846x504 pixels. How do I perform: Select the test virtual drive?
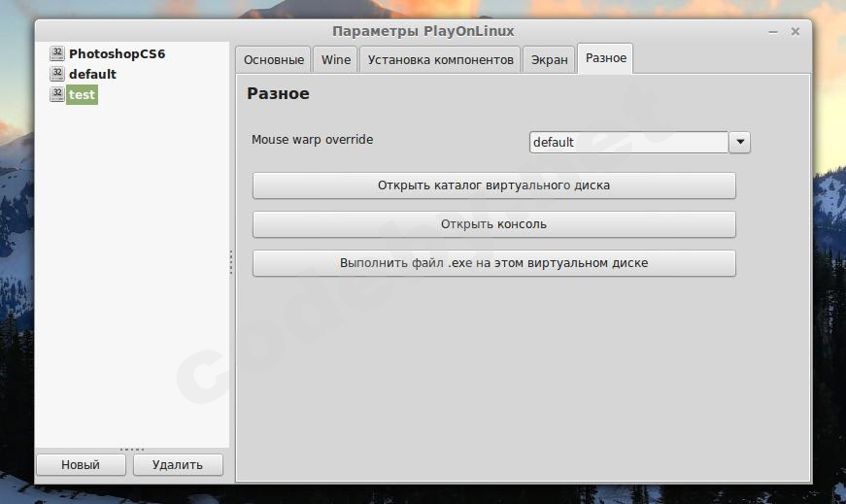[x=82, y=94]
